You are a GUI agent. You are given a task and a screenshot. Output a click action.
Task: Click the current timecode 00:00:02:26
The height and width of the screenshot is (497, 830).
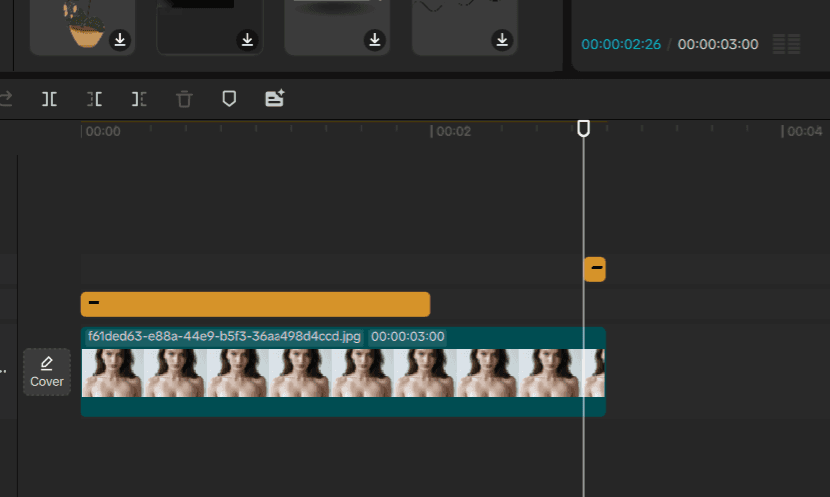[x=621, y=44]
